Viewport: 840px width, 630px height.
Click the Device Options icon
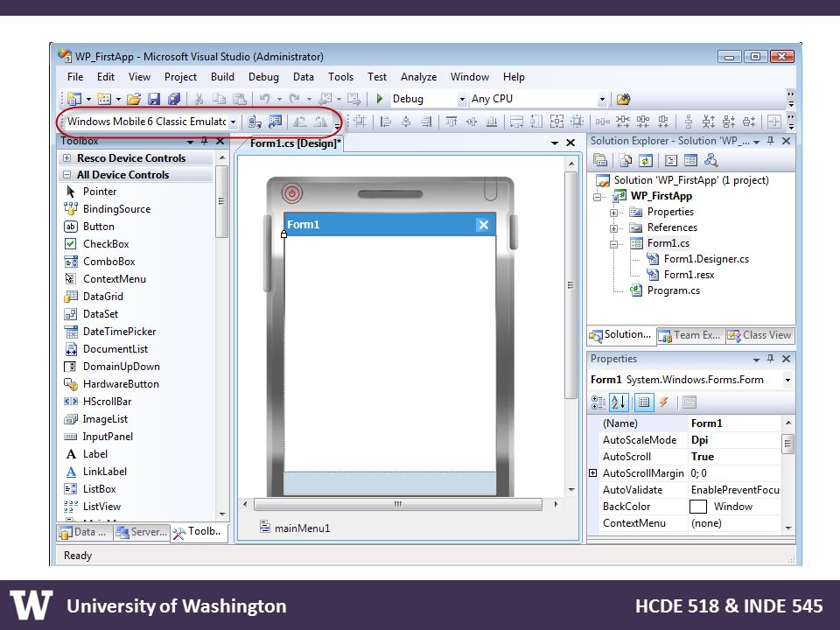(x=276, y=122)
